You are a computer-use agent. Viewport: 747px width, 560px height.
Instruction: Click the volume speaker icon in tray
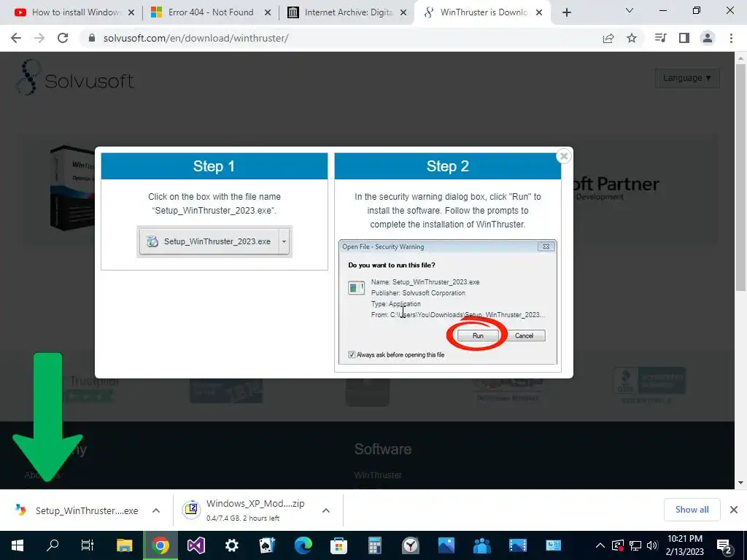coord(653,545)
